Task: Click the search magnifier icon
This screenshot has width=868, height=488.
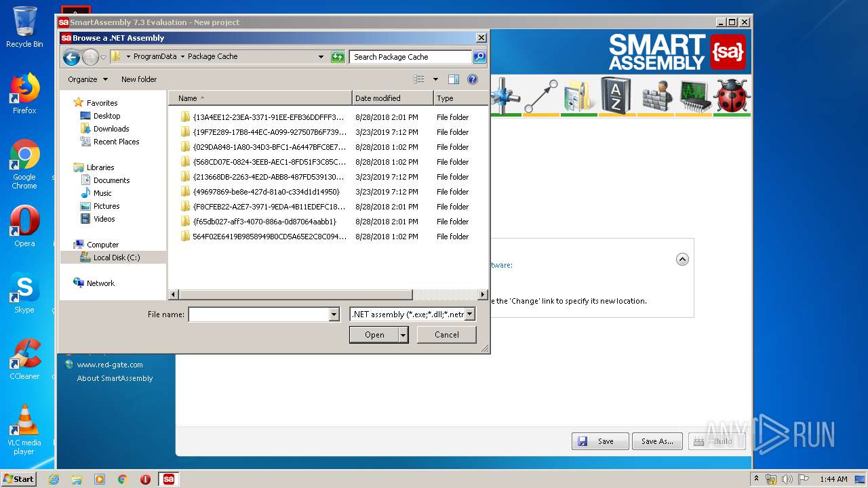Action: [479, 57]
